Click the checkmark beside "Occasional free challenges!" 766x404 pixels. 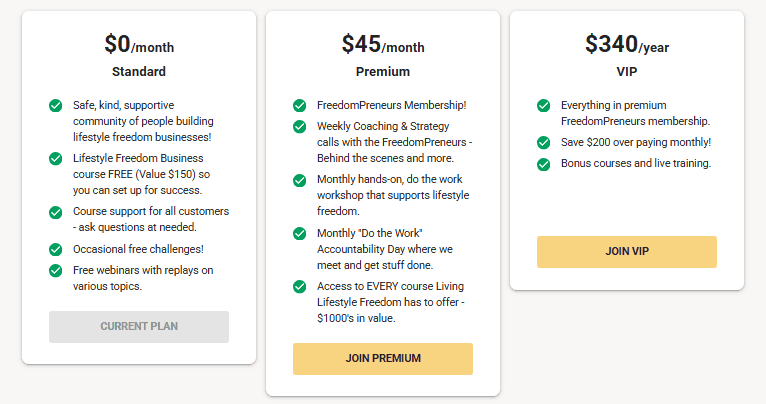click(55, 249)
